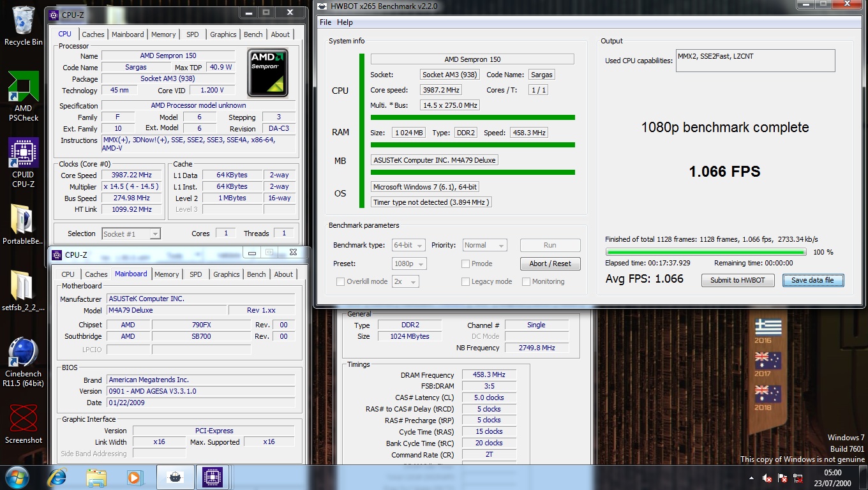868x490 pixels.
Task: Switch to Mainboard tab in top CPU-Z
Action: 128,34
